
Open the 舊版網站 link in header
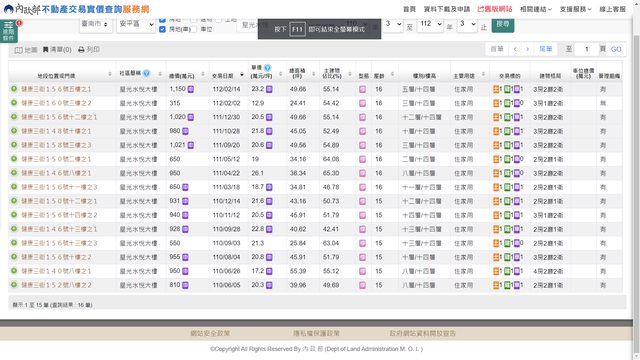[x=495, y=9]
